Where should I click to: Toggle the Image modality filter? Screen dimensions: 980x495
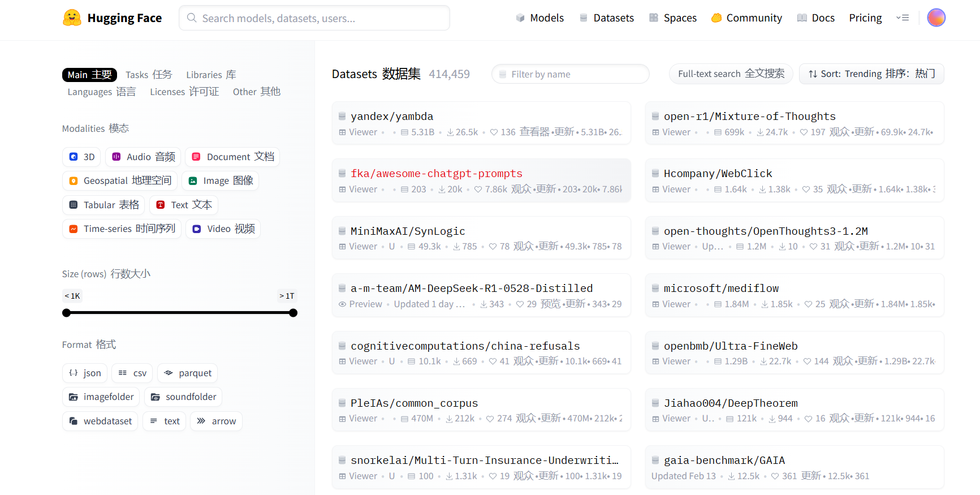coord(221,180)
